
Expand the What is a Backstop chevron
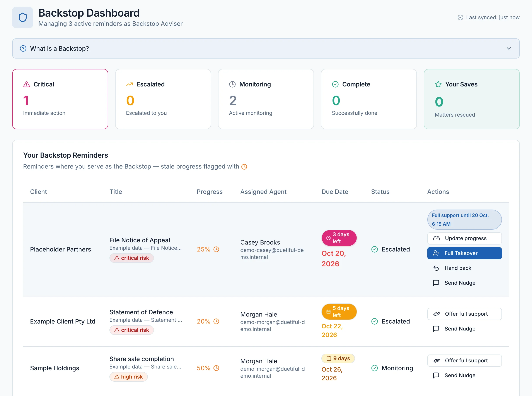pyautogui.click(x=509, y=48)
